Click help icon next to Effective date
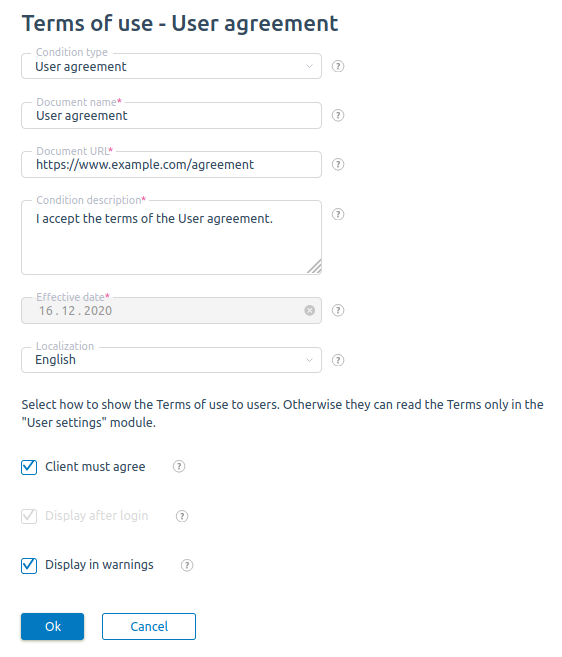Viewport: 562px width, 657px height. click(x=338, y=310)
